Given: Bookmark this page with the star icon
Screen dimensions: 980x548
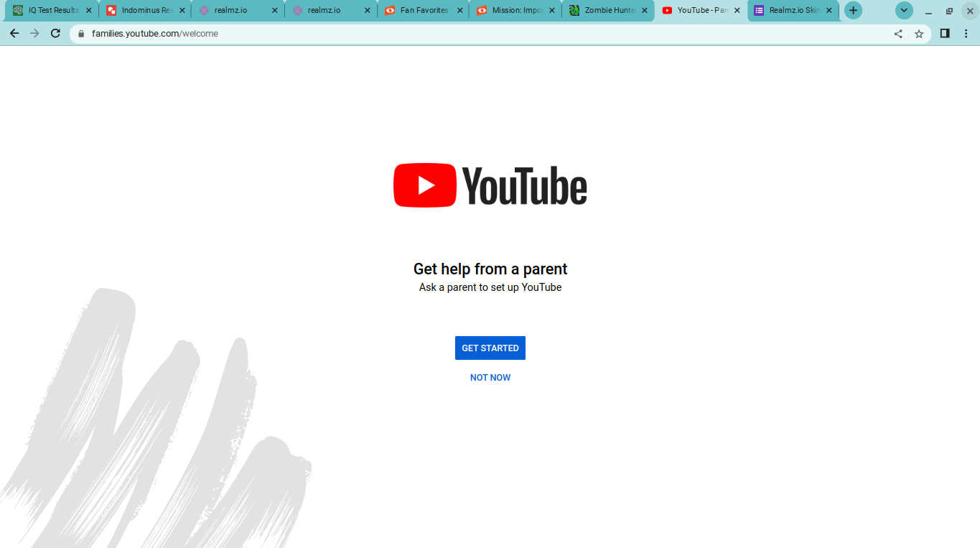Looking at the screenshot, I should pos(919,34).
